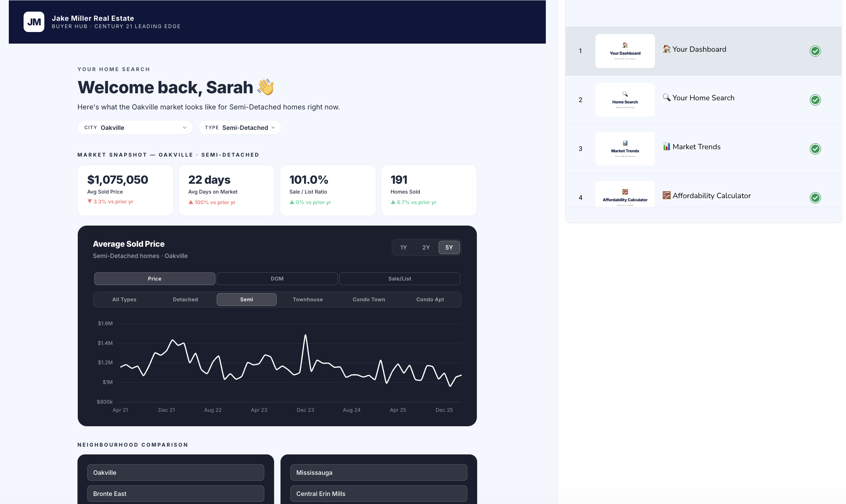The height and width of the screenshot is (504, 846).
Task: Click green checkmark beside Affordability Calculator
Action: [815, 197]
